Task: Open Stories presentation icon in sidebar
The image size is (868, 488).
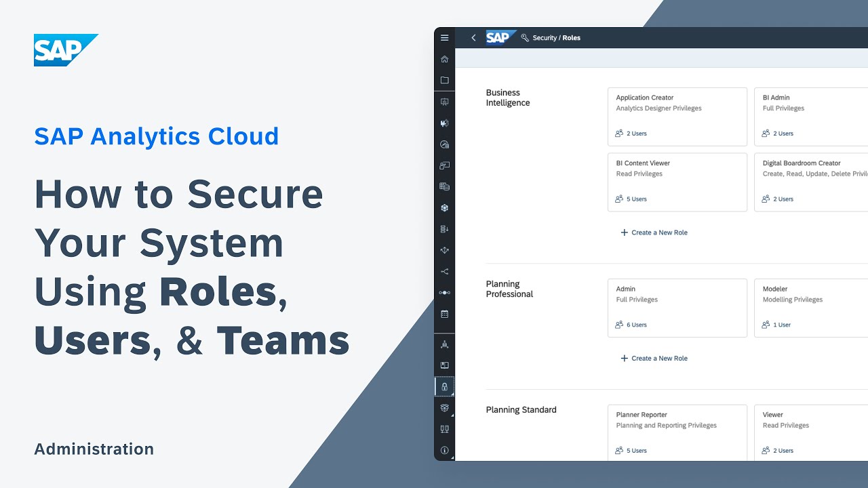Action: (444, 102)
